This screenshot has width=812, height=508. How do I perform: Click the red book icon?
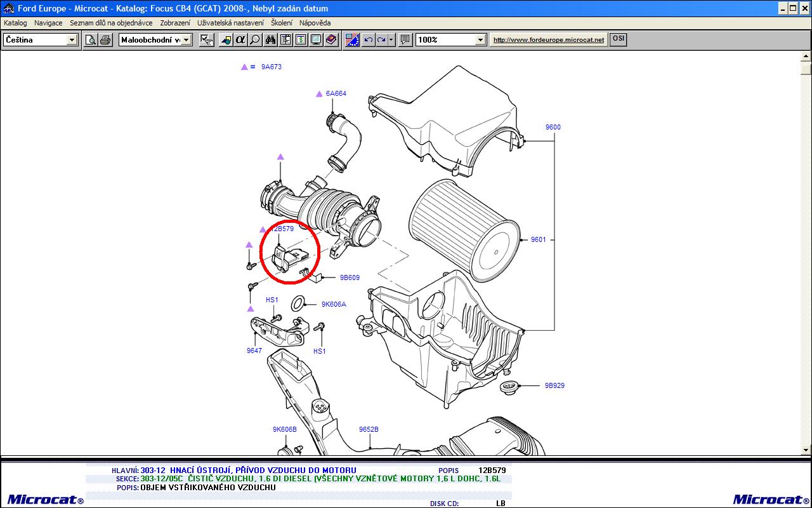[x=331, y=40]
